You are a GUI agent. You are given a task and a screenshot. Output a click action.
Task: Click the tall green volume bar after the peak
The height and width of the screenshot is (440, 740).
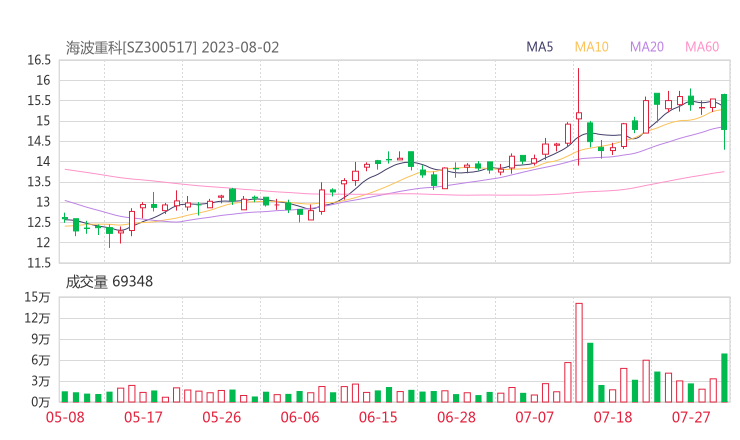point(590,372)
